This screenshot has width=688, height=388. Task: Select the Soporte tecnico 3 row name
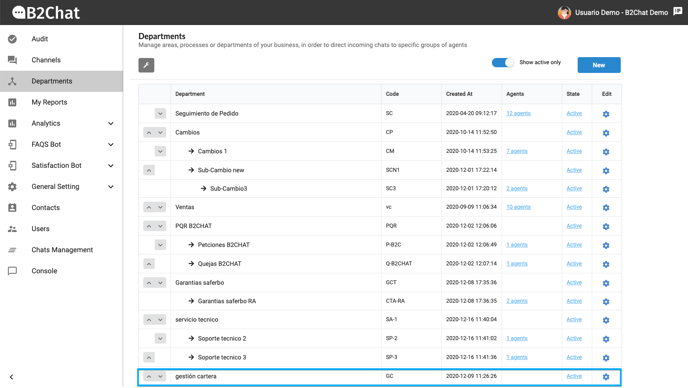click(x=222, y=357)
